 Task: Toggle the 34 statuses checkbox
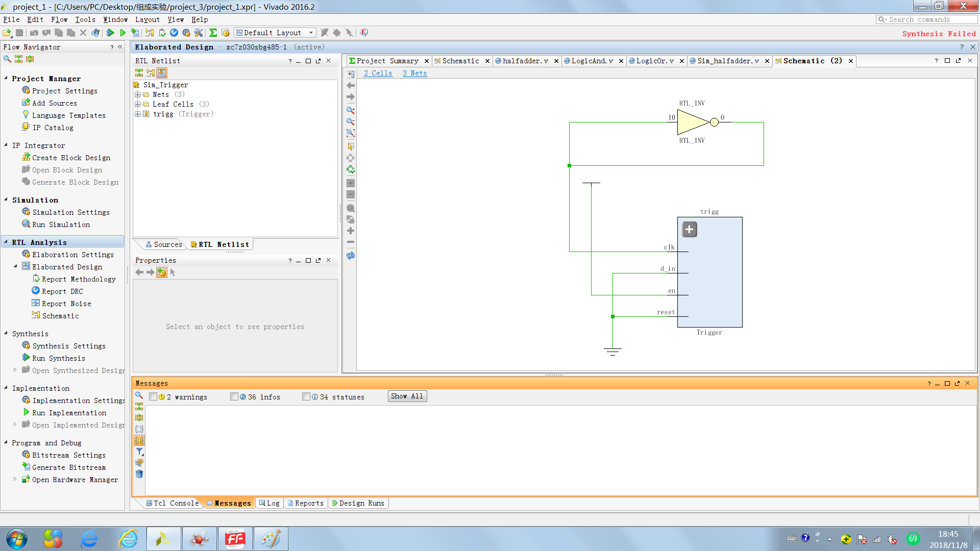point(306,396)
